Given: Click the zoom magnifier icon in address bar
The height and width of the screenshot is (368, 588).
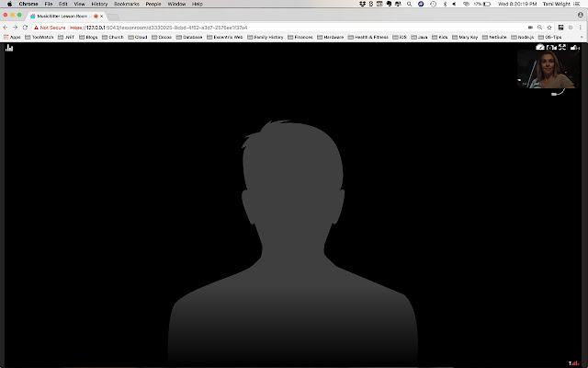Looking at the screenshot, I should 539,28.
